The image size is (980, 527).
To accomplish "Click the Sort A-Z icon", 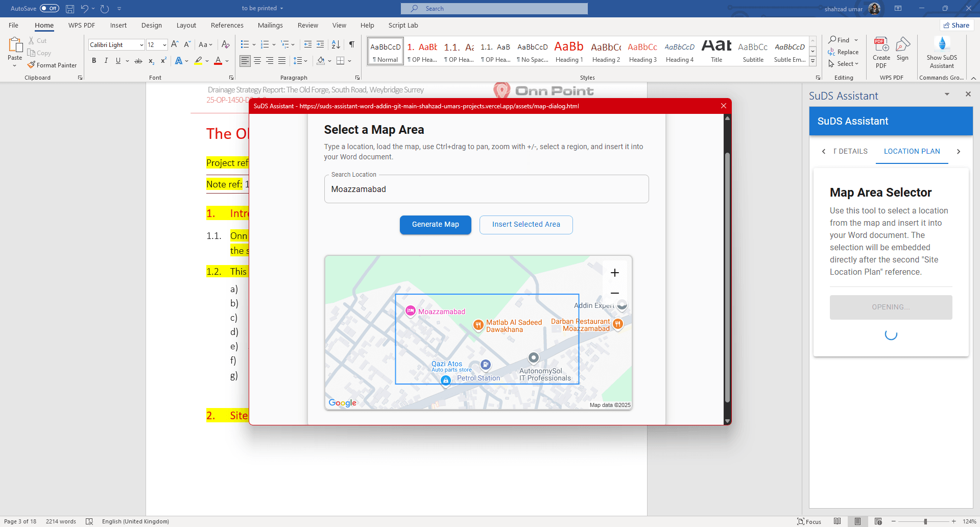I will point(336,44).
